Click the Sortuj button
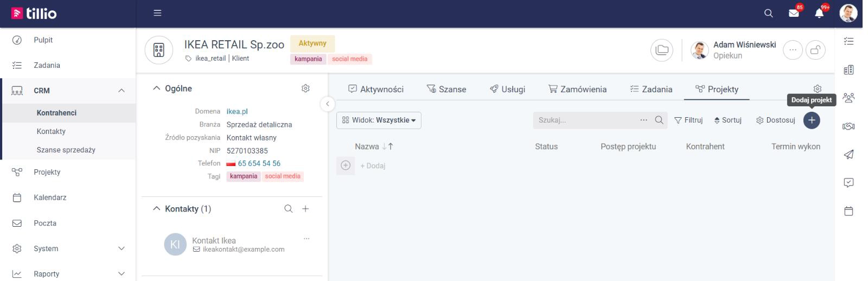 point(728,120)
